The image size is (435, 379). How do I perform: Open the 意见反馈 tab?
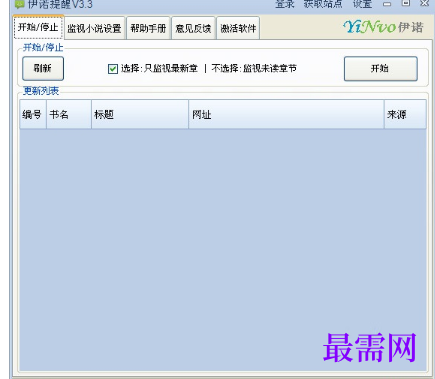(x=193, y=28)
